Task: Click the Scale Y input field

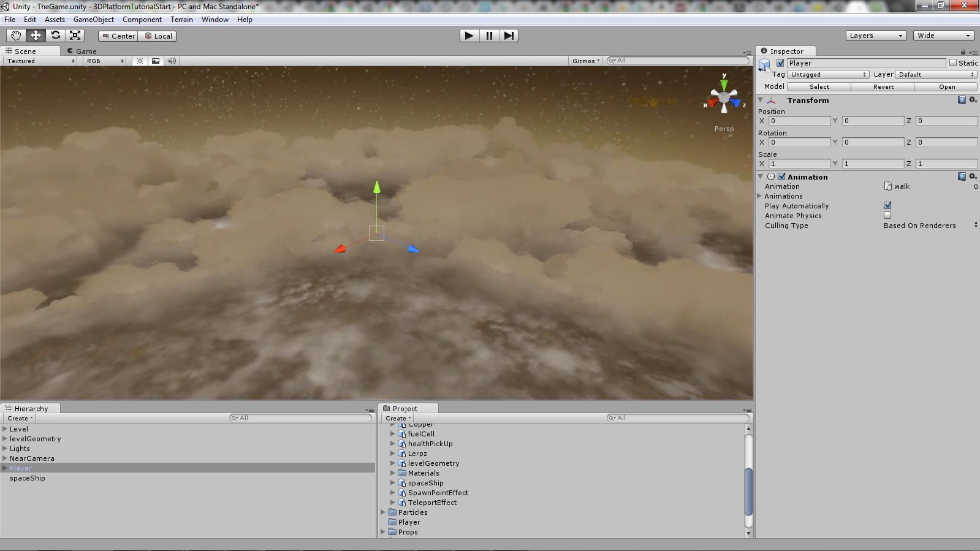Action: tap(873, 164)
